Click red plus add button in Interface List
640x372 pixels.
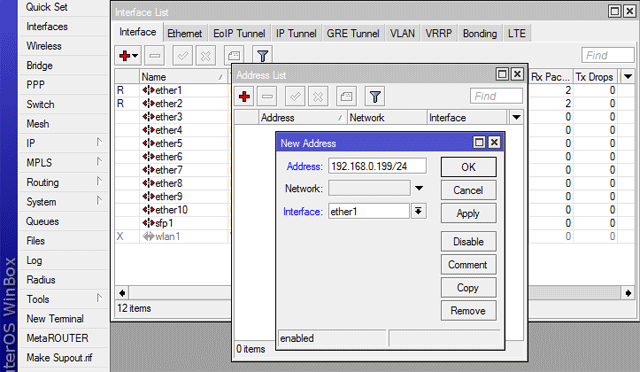pos(128,56)
